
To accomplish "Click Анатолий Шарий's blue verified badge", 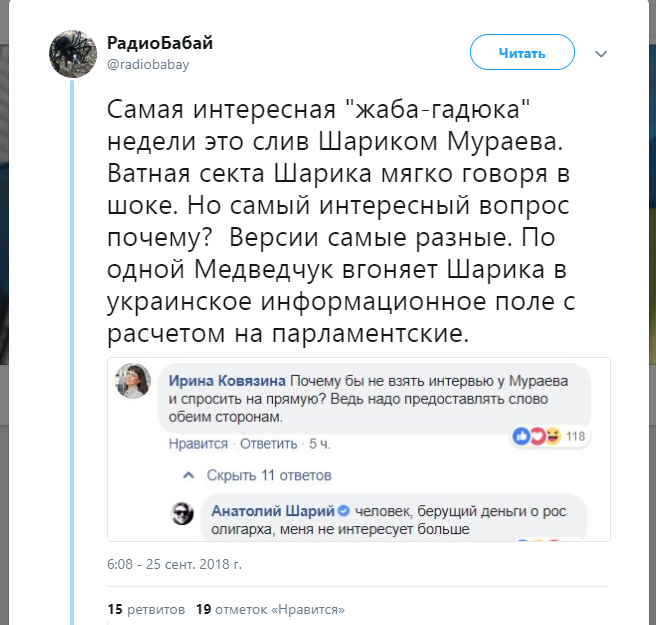I will (342, 510).
